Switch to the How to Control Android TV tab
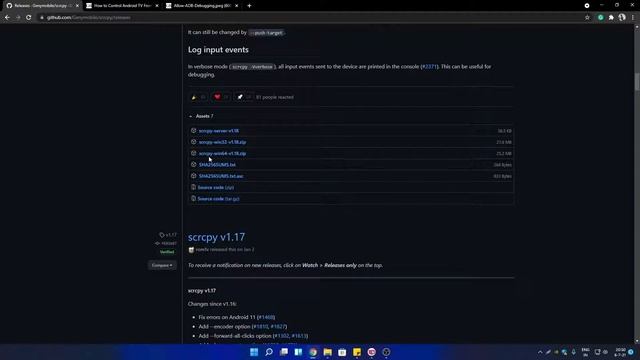The height and width of the screenshot is (360, 640). pos(122,6)
